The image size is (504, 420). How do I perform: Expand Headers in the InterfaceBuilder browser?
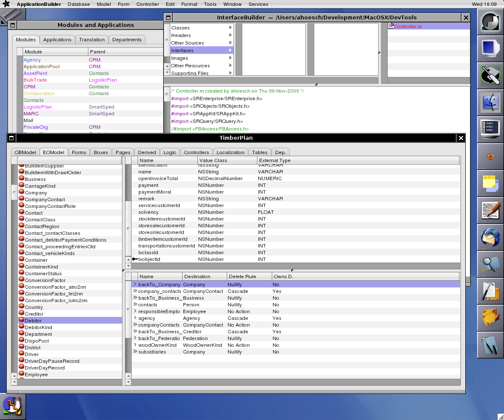[231, 35]
